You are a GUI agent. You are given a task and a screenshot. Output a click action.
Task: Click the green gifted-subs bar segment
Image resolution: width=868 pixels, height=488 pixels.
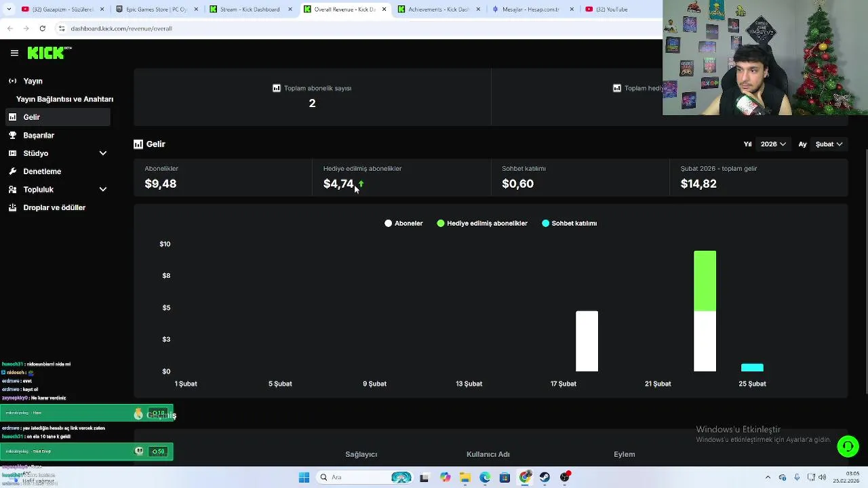[705, 281]
